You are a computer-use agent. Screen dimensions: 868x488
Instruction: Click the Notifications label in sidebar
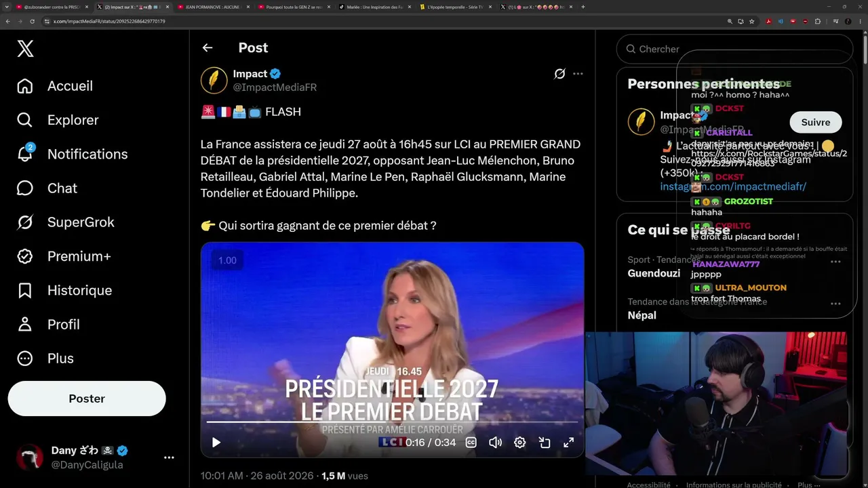point(87,154)
